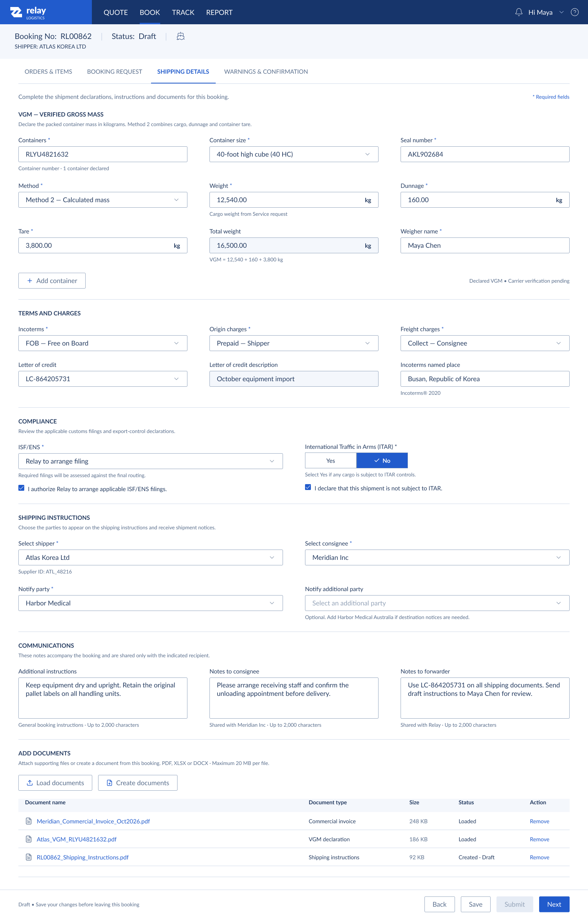The image size is (588, 919).
Task: Click the file icon for RL00862_Shipping_Instructions.pdf
Action: point(29,857)
